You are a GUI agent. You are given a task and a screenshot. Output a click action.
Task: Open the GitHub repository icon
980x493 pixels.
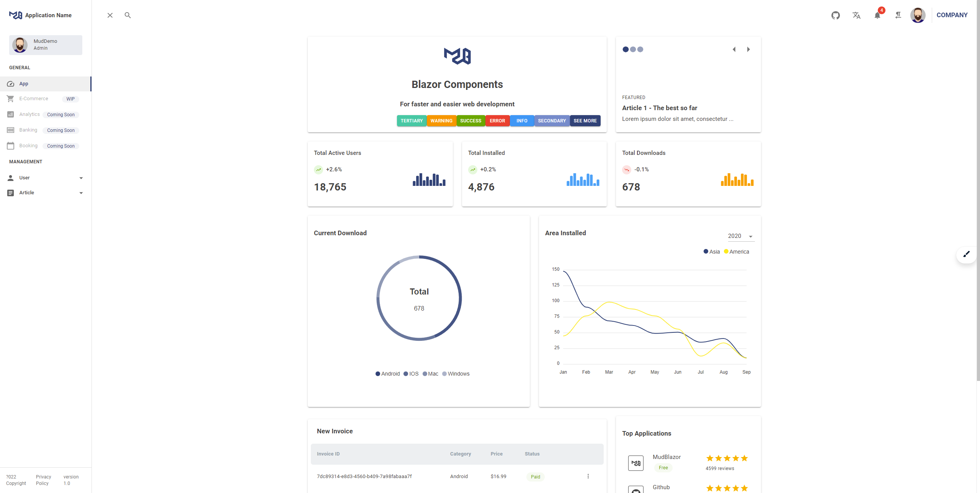coord(835,15)
